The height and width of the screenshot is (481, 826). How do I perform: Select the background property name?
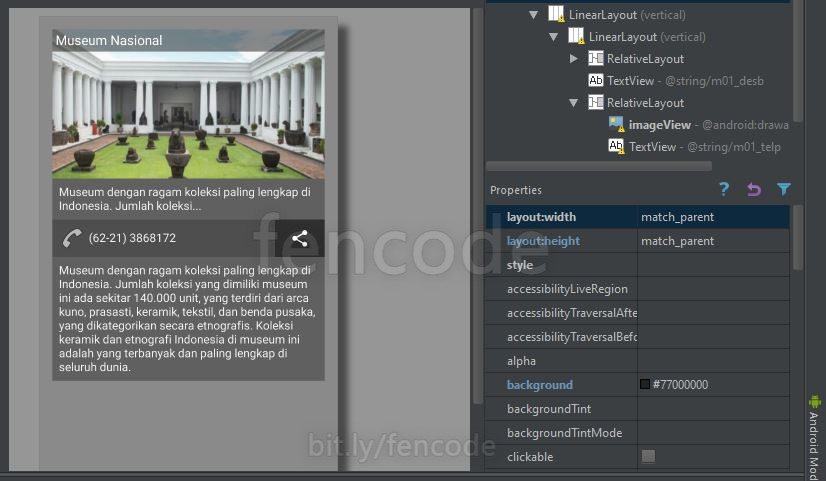point(540,385)
